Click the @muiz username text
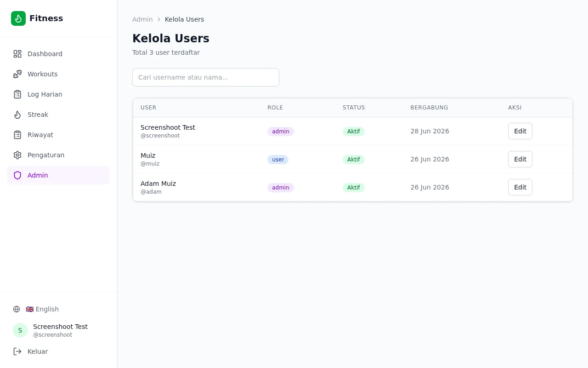Screen dimensions: 588x368 (150, 164)
